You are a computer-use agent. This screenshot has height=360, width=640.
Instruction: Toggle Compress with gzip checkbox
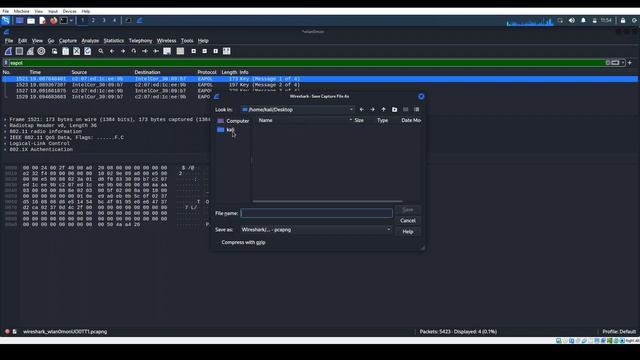(x=243, y=242)
